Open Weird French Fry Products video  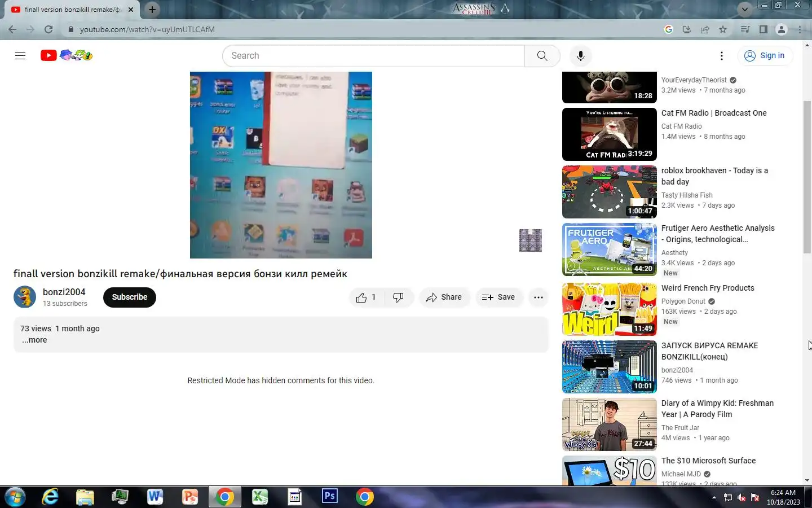[708, 288]
